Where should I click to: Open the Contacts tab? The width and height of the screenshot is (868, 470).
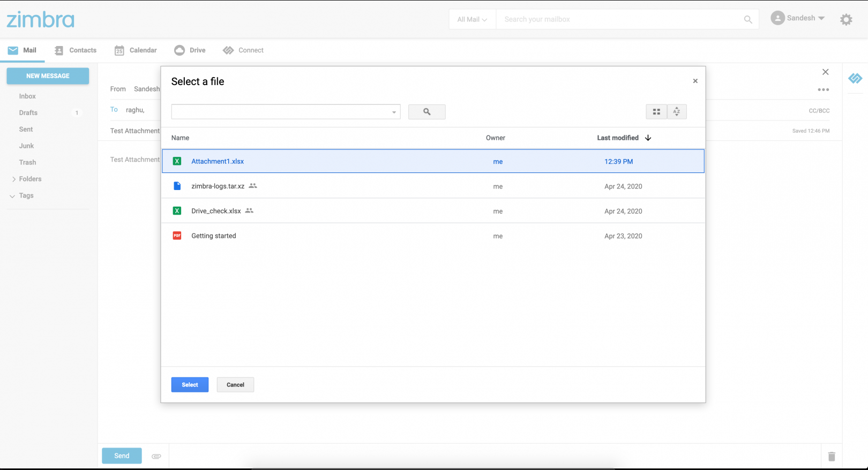pos(76,50)
